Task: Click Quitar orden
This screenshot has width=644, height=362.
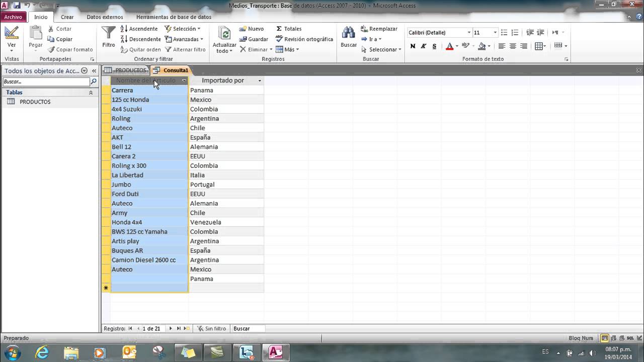Action: tap(141, 49)
